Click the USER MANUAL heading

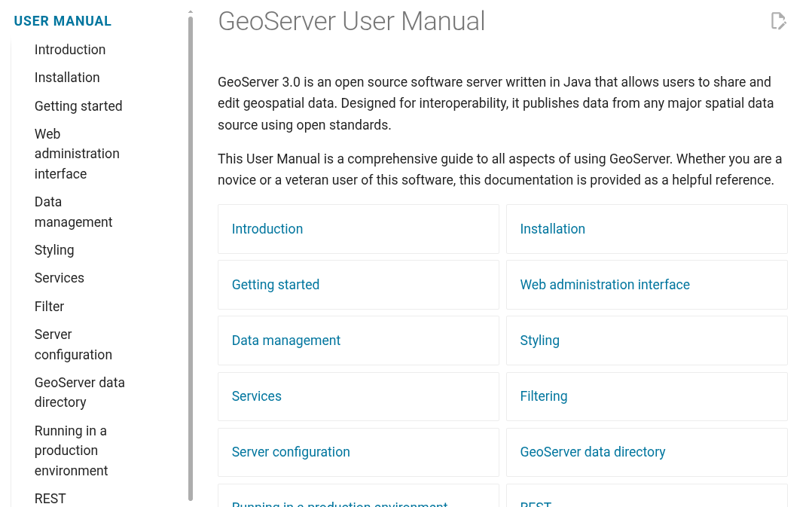pyautogui.click(x=63, y=21)
